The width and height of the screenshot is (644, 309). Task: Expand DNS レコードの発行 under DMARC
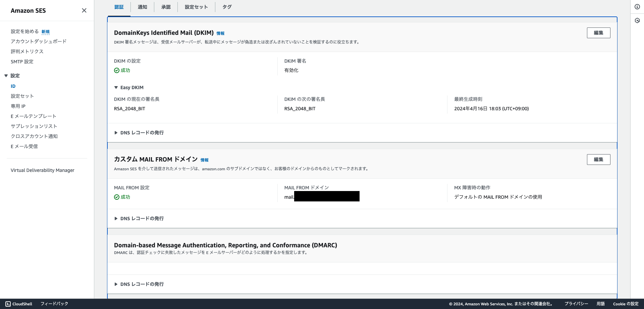tap(139, 284)
